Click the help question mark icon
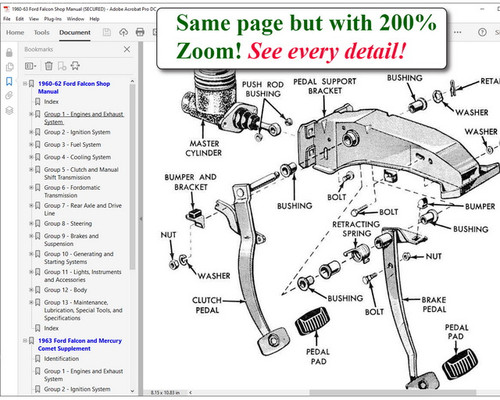The image size is (500, 400). point(482,32)
